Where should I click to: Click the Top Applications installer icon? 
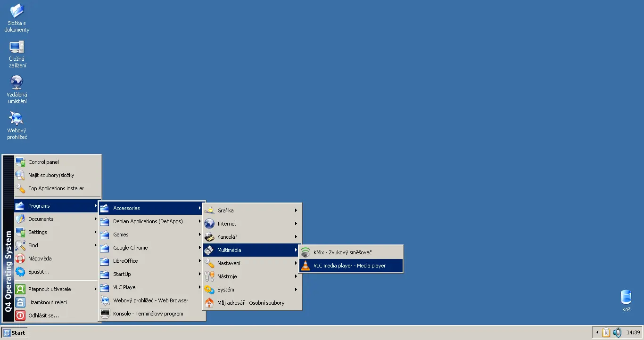click(20, 188)
